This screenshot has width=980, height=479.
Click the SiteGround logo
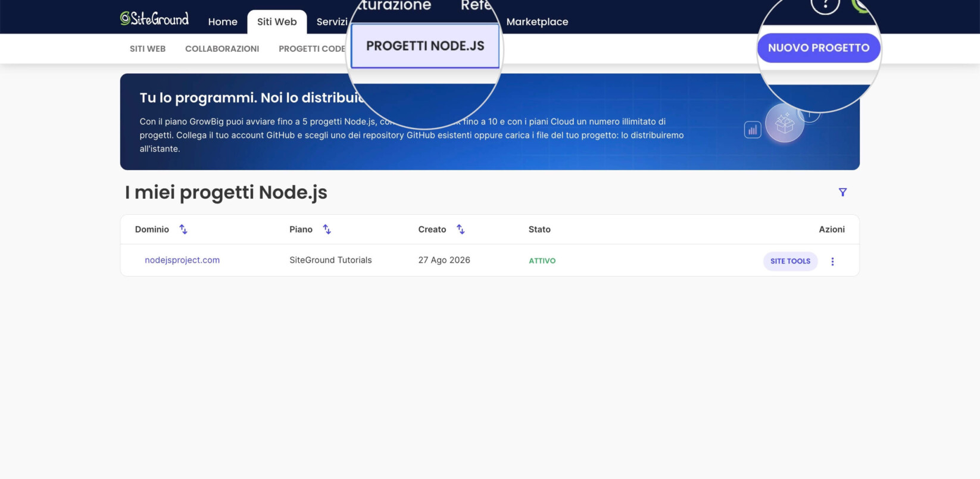(x=154, y=19)
